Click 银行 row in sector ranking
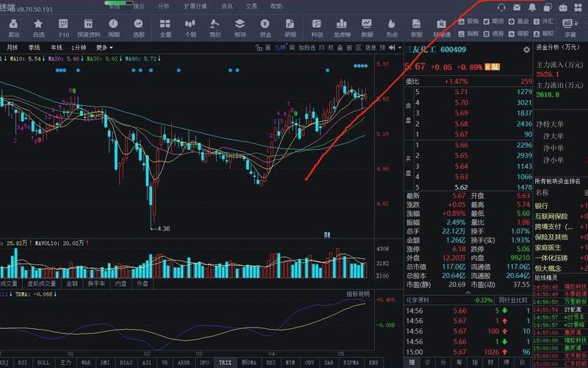 tap(561, 206)
